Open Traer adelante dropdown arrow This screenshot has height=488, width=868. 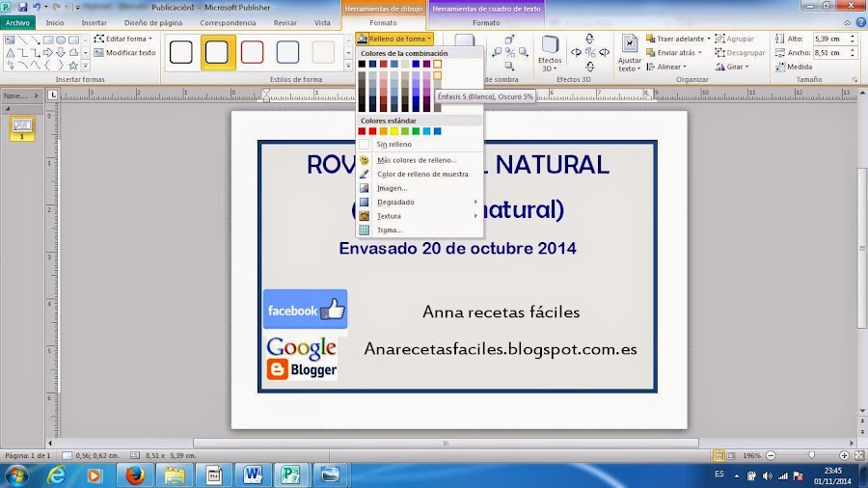click(x=708, y=39)
